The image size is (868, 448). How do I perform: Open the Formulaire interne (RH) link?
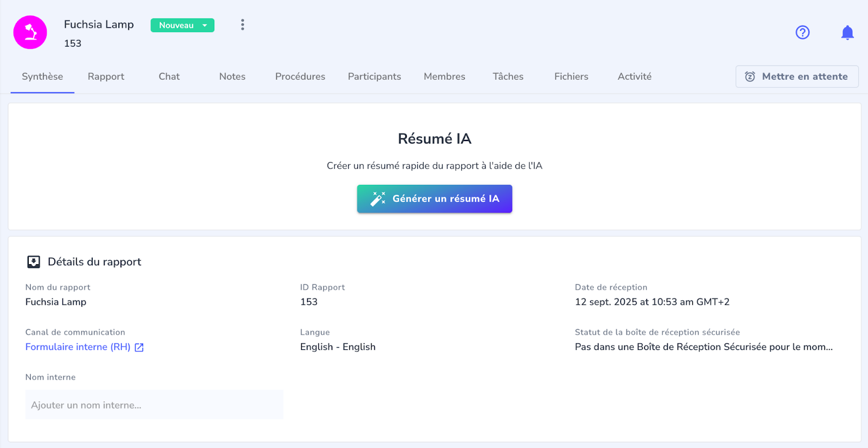[x=78, y=347]
